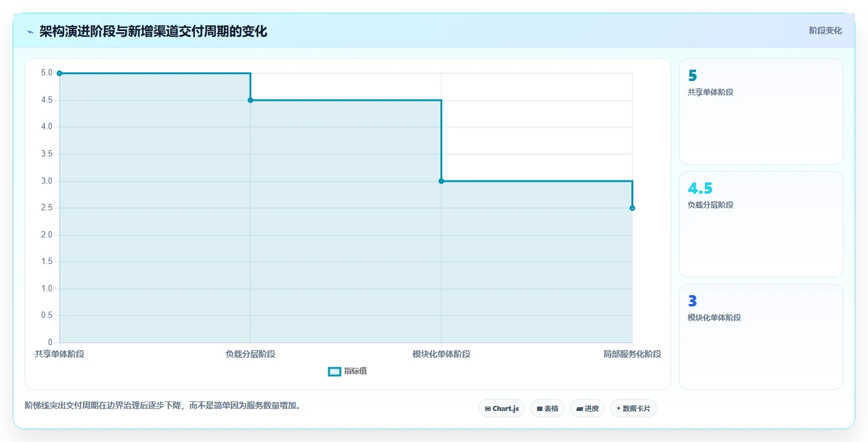Click the icon inside the 进度 tag
Viewport: 868px width, 442px height.
580,409
